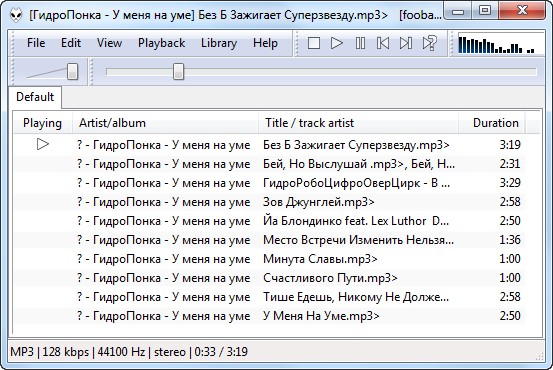The image size is (553, 370).
Task: Select the track Минута Славы.mp3
Action: [x=269, y=259]
